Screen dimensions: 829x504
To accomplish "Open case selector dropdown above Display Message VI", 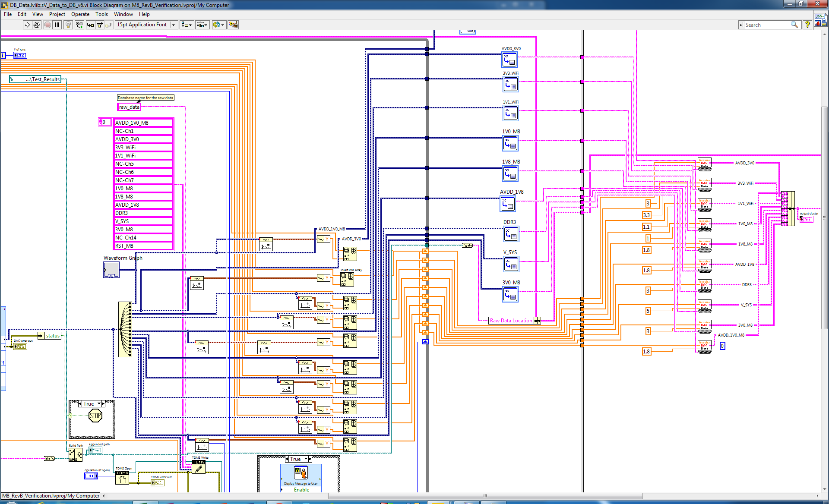I will coord(306,459).
